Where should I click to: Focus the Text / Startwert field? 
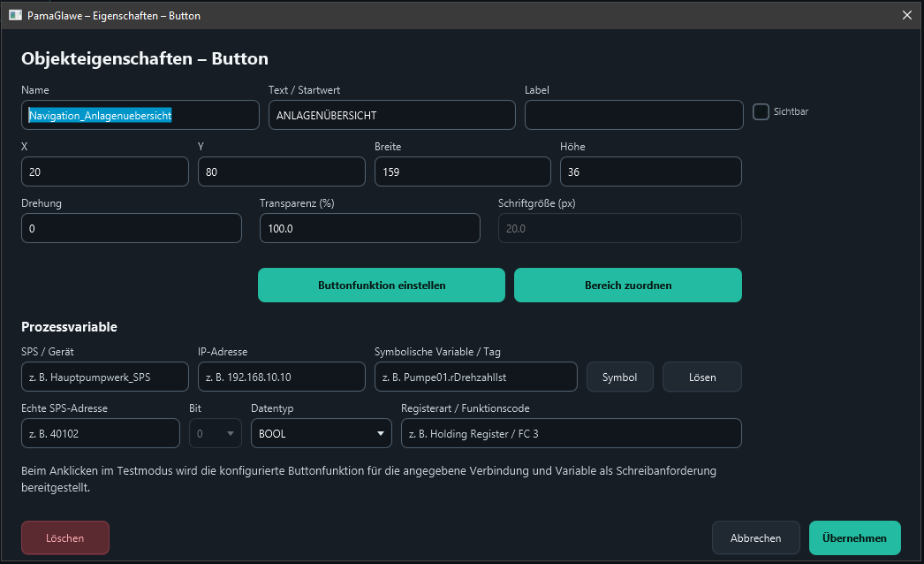click(x=392, y=115)
